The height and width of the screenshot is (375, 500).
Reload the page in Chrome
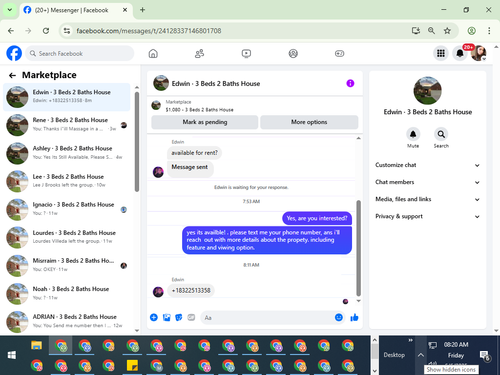[46, 31]
